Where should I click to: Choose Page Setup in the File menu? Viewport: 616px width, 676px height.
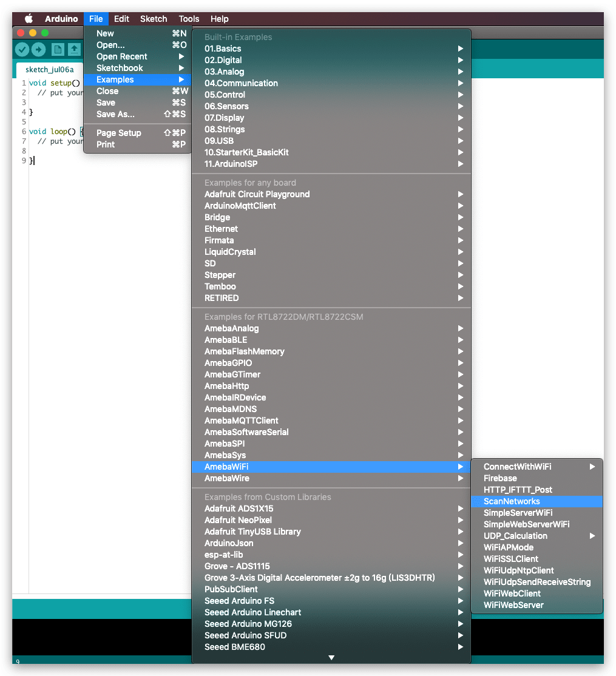pos(137,133)
